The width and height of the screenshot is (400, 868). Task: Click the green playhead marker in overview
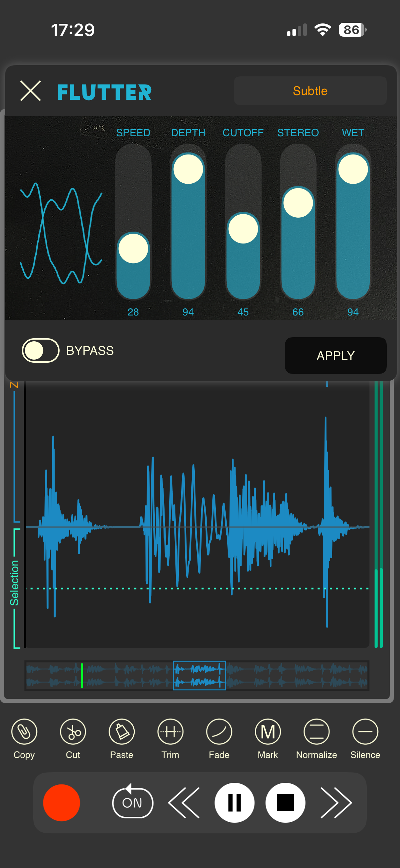(x=82, y=675)
